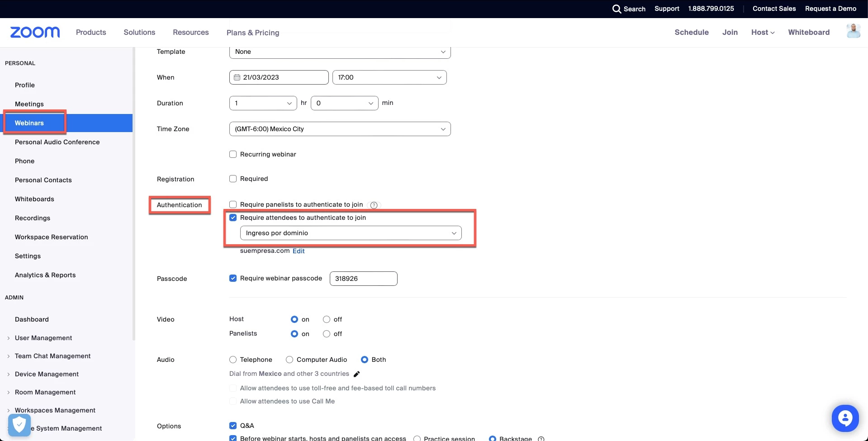The height and width of the screenshot is (441, 868).
Task: Open the Ingreso por dominio dropdown
Action: [351, 233]
